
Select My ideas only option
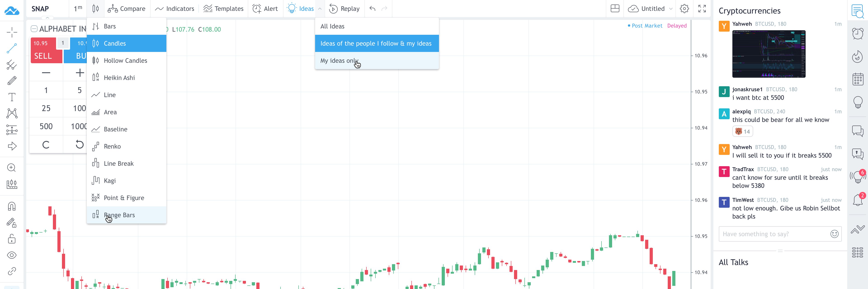[377, 61]
